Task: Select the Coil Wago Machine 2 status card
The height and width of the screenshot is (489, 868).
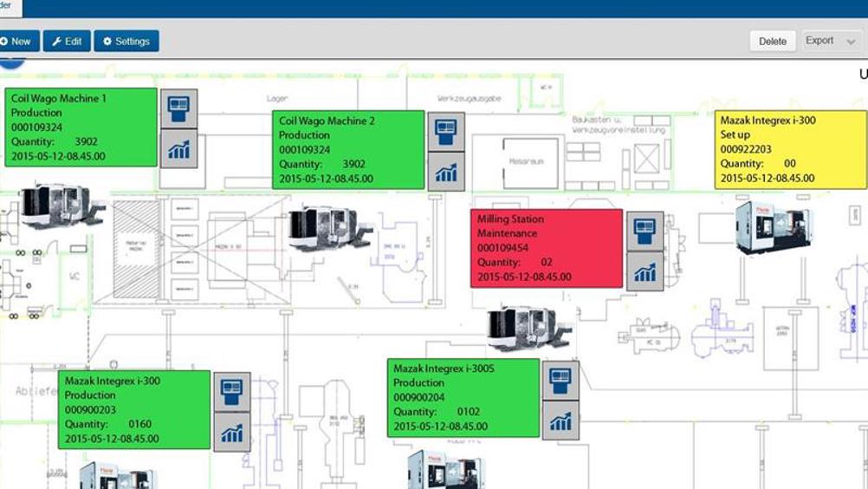Action: coord(348,150)
